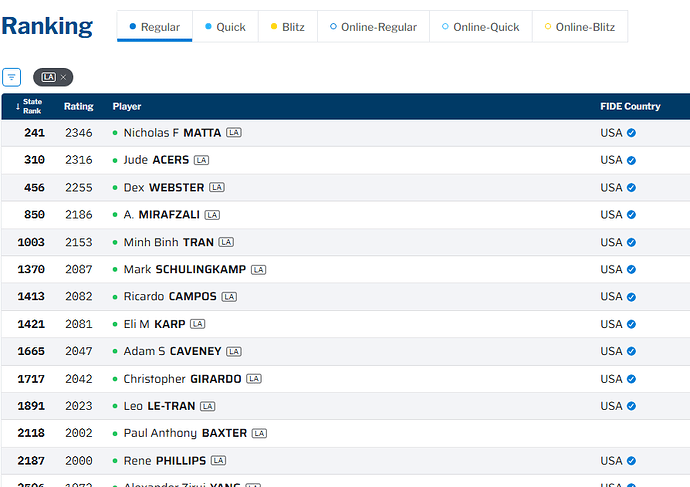Open Minh Binh TRAN player profile

tap(169, 242)
